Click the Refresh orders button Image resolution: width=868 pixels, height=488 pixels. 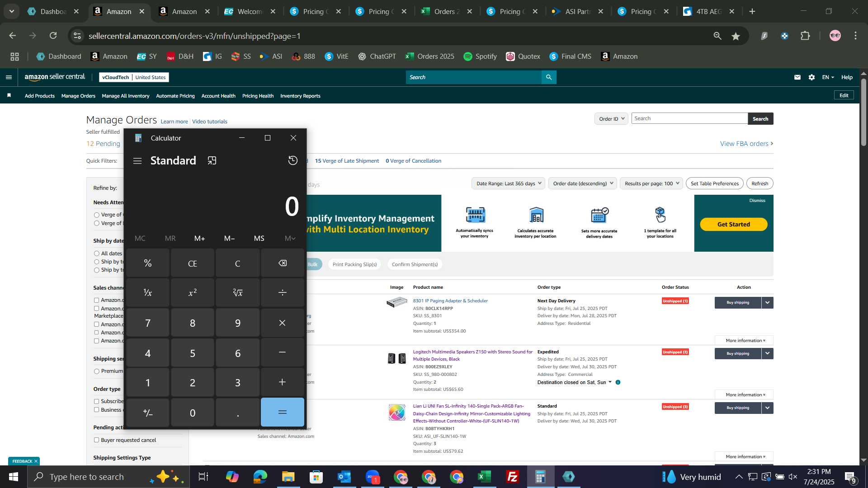coord(759,183)
